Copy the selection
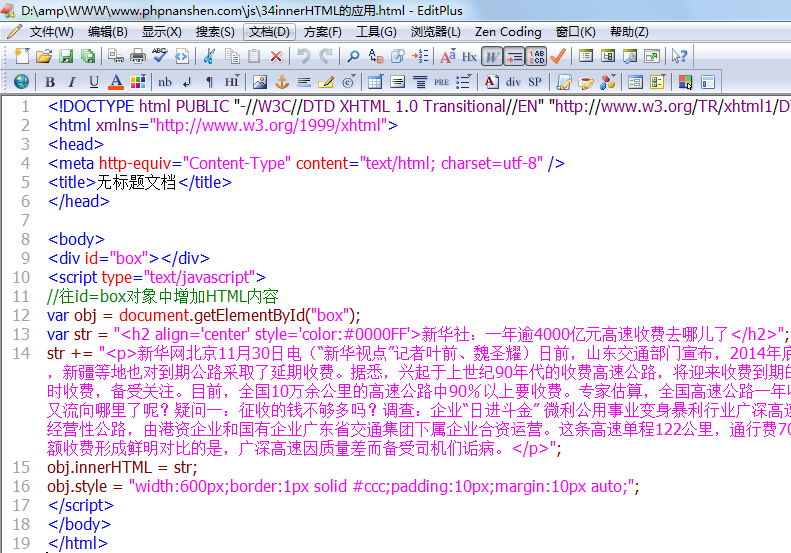 click(x=232, y=56)
